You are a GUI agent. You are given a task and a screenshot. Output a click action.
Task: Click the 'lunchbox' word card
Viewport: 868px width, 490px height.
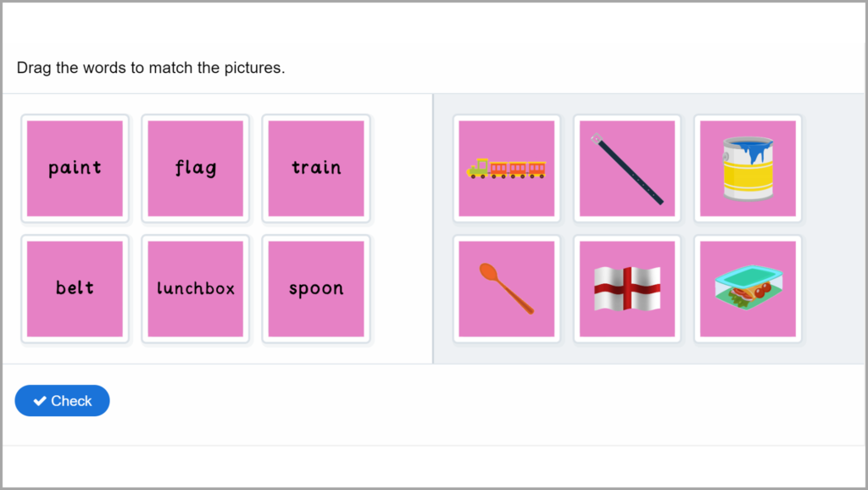(195, 288)
